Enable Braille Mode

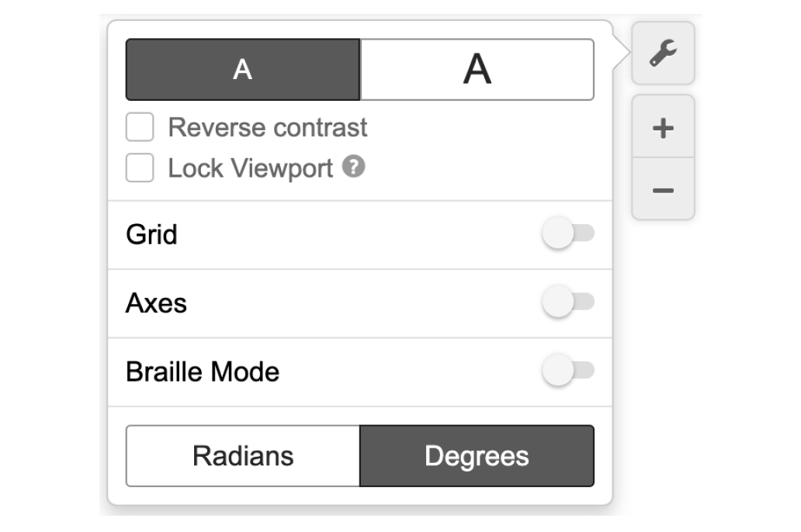tap(570, 371)
